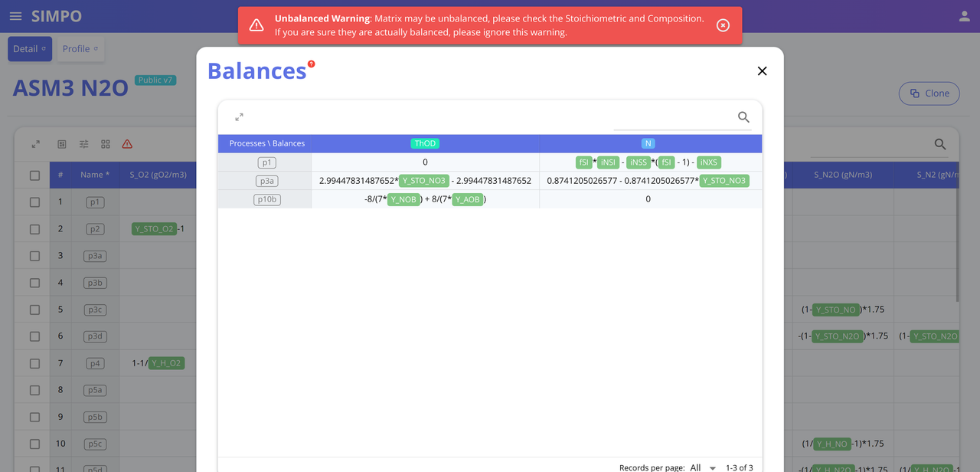Check the row 2 p2 checkbox
The height and width of the screenshot is (472, 980).
(x=34, y=229)
